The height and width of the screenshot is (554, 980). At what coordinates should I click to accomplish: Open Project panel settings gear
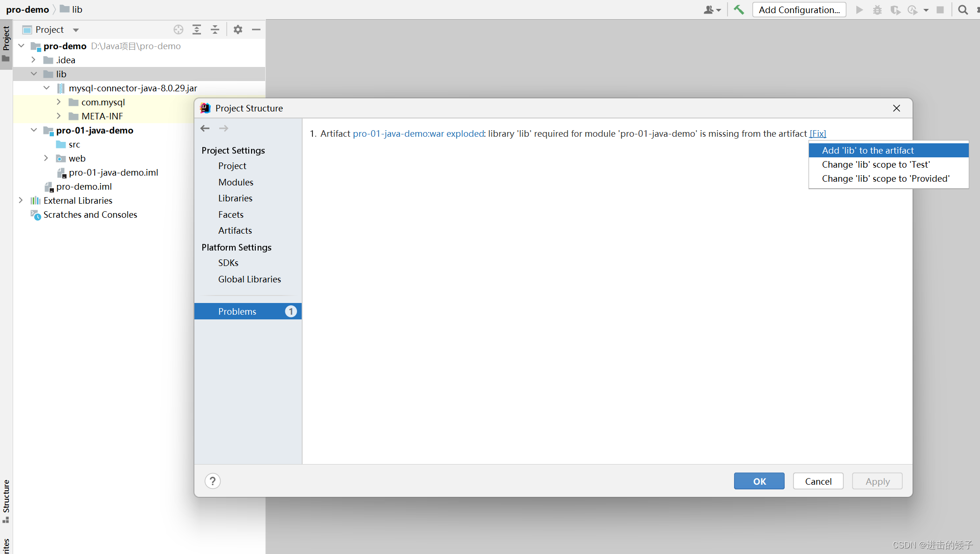pos(238,30)
